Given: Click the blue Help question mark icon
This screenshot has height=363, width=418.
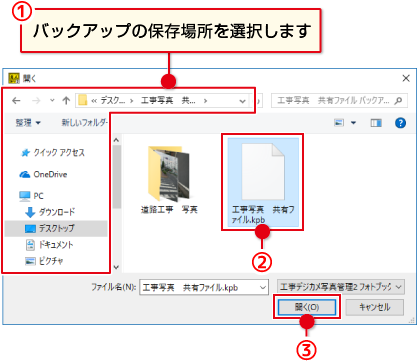Looking at the screenshot, I should coord(400,123).
